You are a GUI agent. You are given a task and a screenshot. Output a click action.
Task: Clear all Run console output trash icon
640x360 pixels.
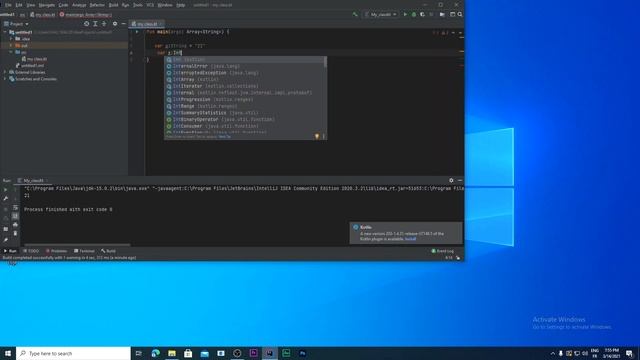point(15,233)
